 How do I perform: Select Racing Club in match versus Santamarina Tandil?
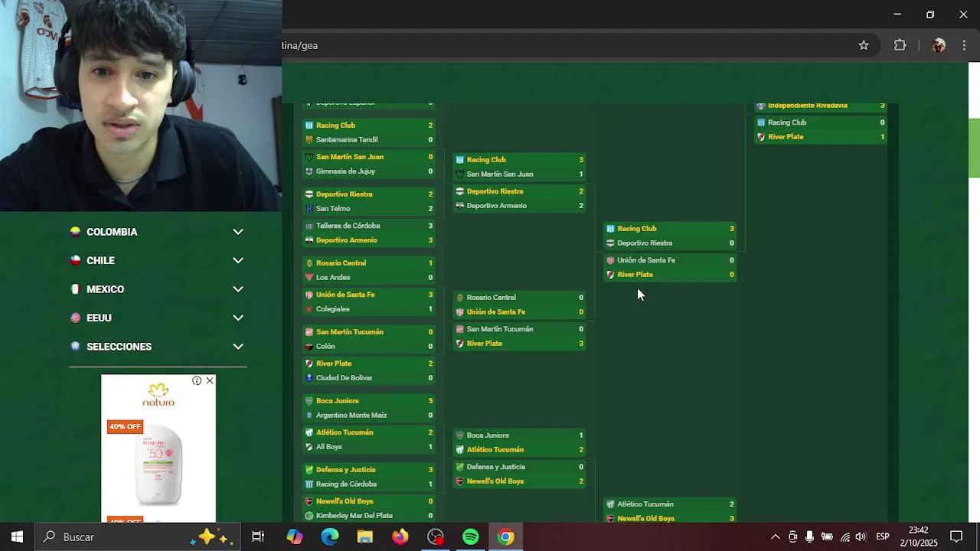[335, 126]
